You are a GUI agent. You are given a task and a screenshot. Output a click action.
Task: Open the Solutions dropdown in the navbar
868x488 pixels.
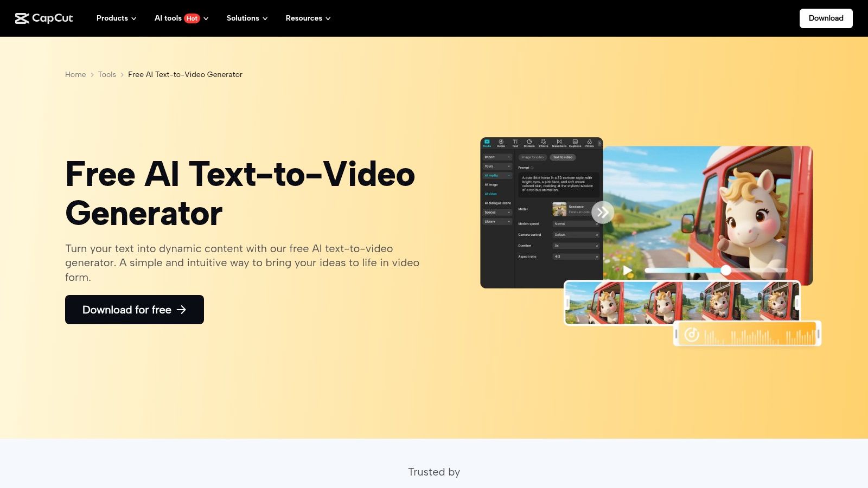point(247,18)
